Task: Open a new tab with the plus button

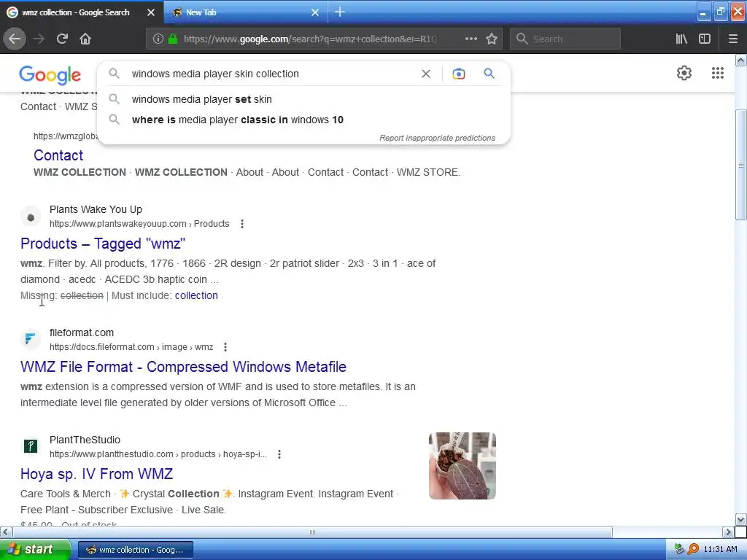Action: 340,12
